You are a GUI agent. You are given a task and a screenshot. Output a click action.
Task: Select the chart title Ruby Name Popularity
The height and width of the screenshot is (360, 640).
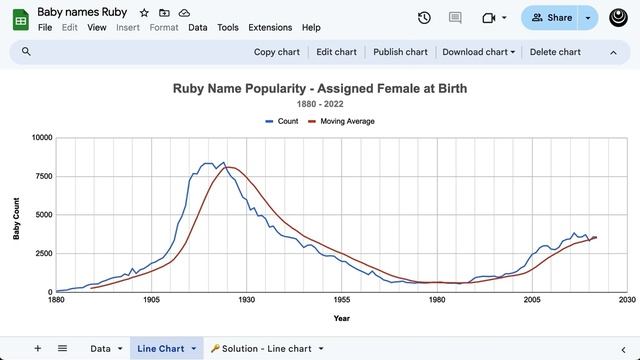point(320,89)
